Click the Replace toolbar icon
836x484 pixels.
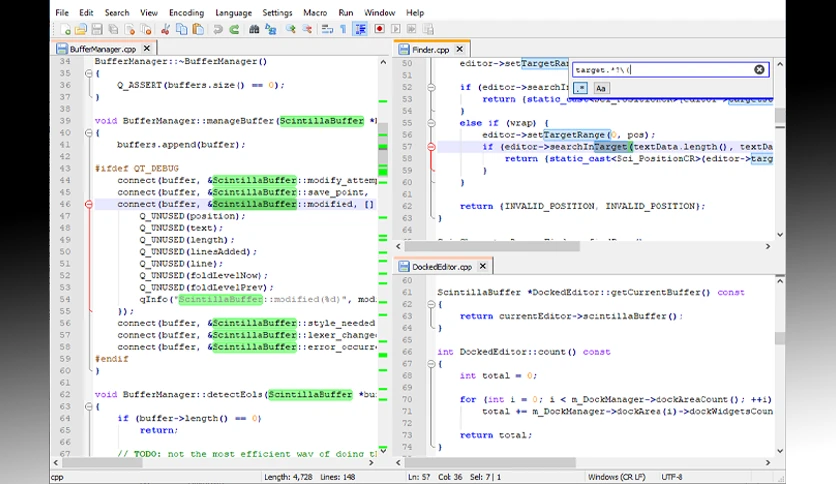point(270,29)
